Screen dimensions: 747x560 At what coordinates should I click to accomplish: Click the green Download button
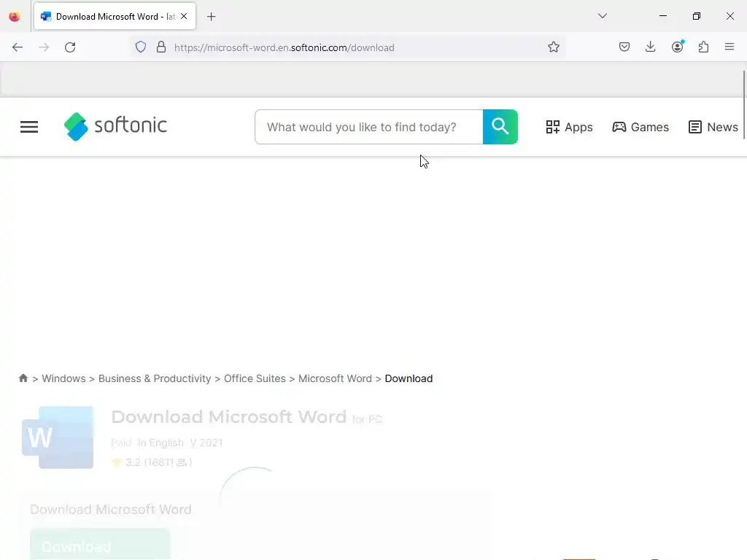click(x=100, y=545)
